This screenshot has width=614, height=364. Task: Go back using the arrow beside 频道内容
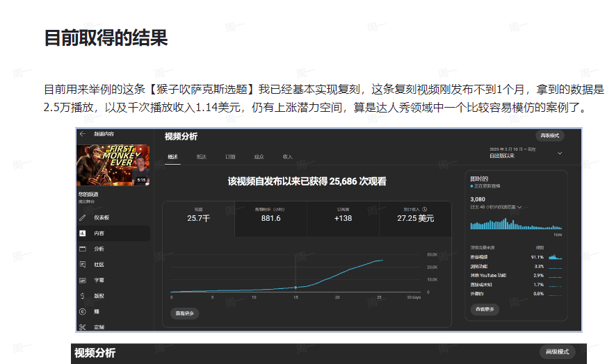[82, 134]
